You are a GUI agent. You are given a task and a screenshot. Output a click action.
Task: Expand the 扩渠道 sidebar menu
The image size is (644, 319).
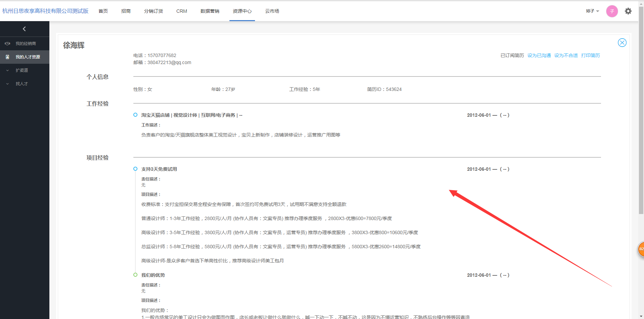22,70
